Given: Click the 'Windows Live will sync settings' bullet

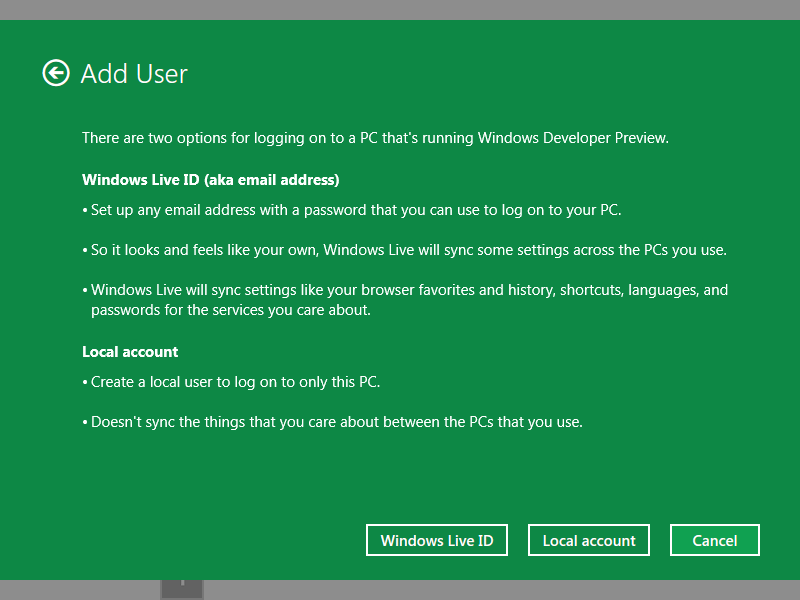Looking at the screenshot, I should [x=405, y=300].
